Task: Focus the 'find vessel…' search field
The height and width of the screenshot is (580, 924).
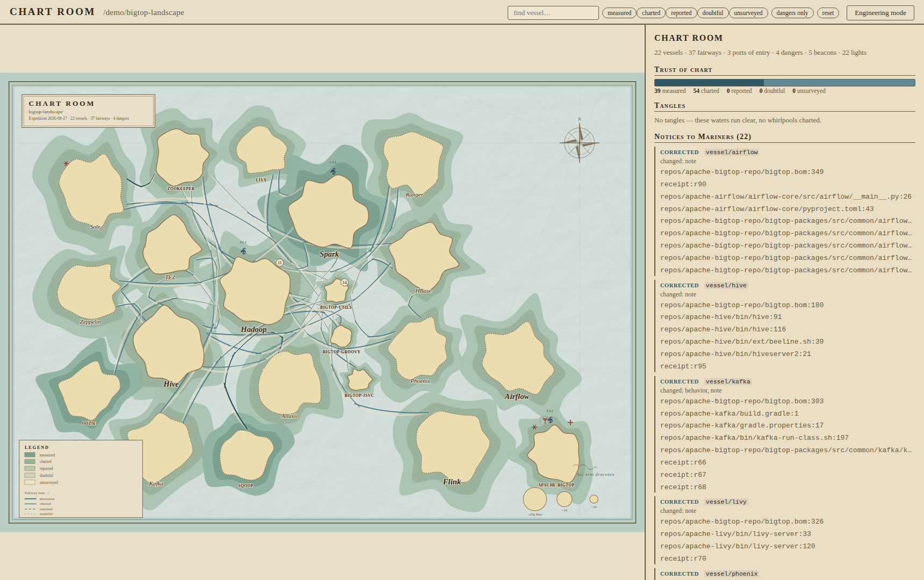Action: pos(553,13)
